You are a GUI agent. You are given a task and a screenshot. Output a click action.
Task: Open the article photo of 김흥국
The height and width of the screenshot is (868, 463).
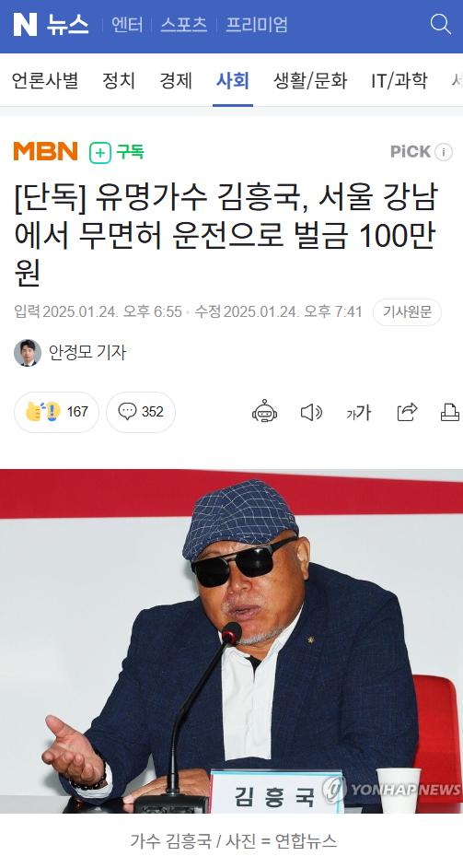pos(231,641)
